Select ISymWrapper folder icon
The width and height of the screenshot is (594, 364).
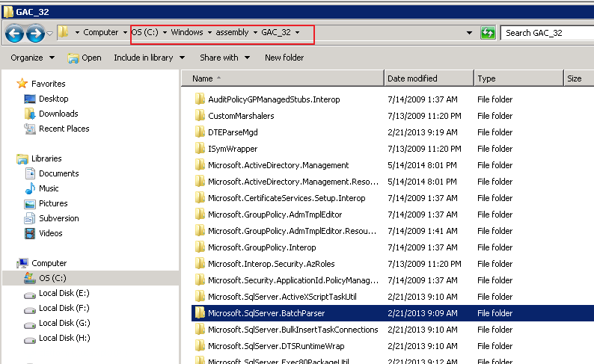[x=200, y=148]
